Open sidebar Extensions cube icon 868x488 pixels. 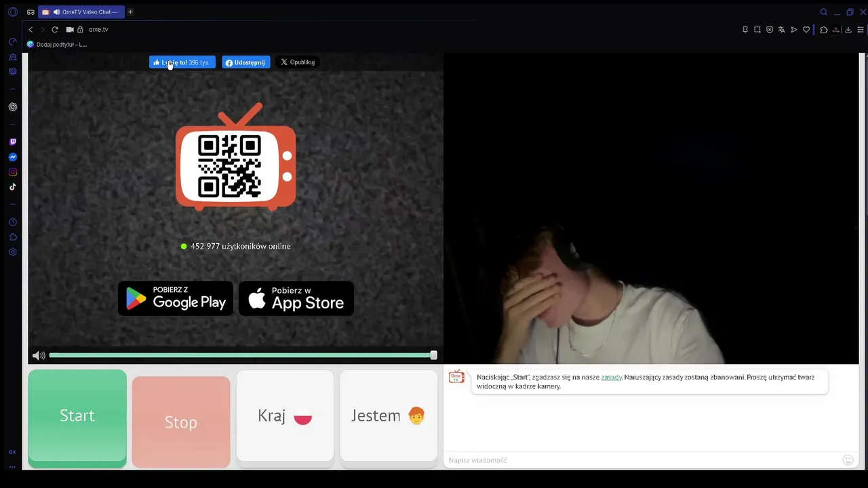(13, 237)
